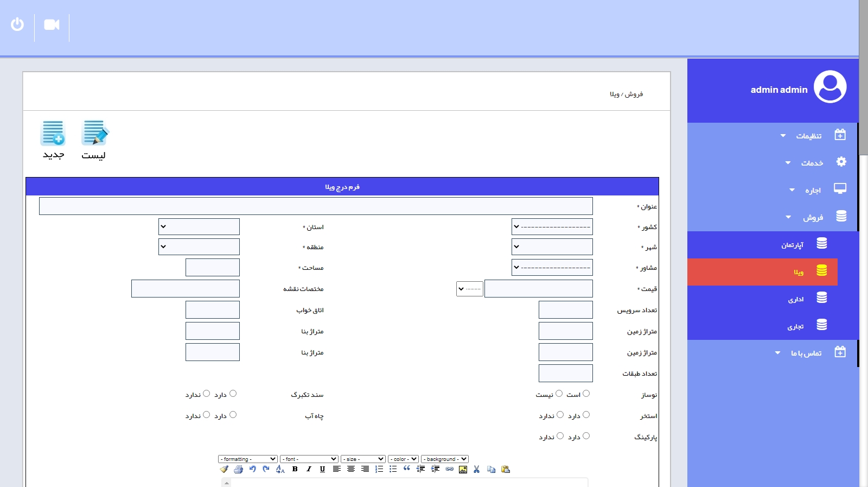Screen dimensions: 868x487
Task: Click the power logout icon
Action: pyautogui.click(x=17, y=24)
